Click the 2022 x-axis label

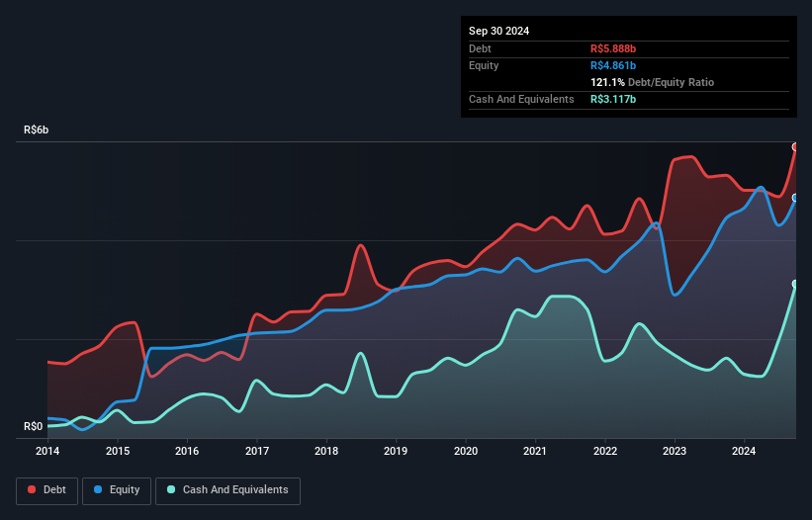604,452
